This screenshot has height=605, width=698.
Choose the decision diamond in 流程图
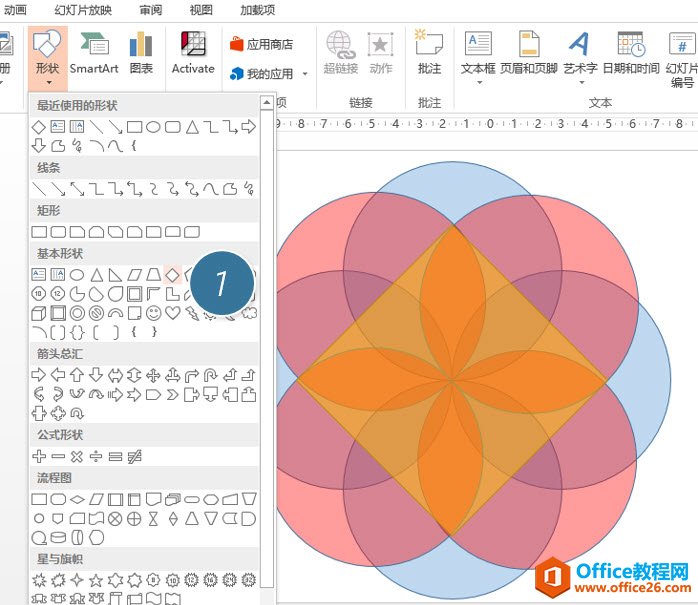(x=77, y=499)
